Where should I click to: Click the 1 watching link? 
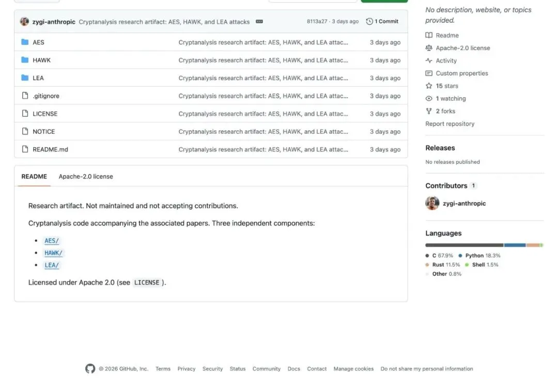pos(451,99)
